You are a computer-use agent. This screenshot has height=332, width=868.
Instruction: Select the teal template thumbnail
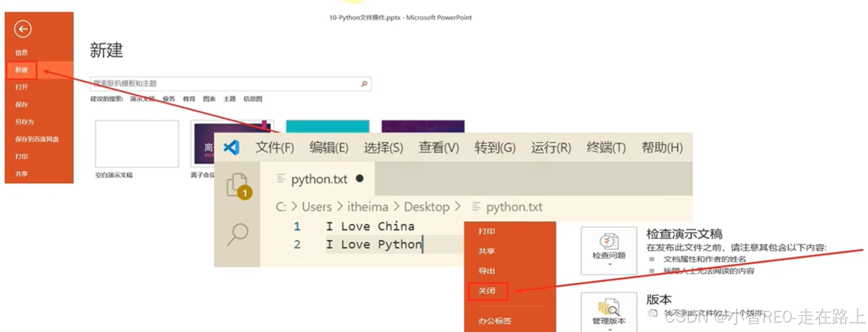tap(328, 126)
